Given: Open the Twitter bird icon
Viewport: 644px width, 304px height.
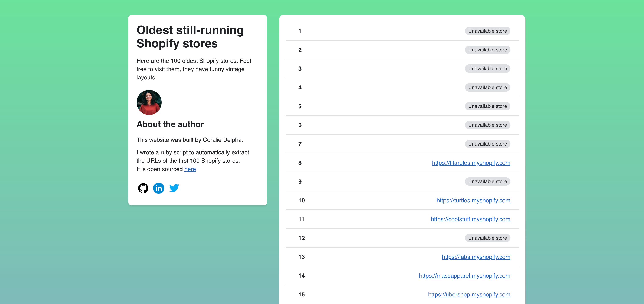Looking at the screenshot, I should (x=174, y=188).
